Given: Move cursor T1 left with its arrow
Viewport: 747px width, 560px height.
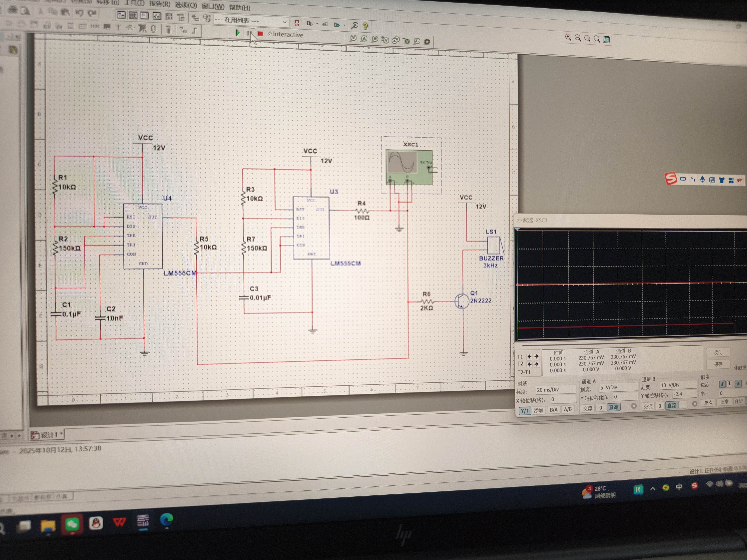Looking at the screenshot, I should [x=529, y=356].
